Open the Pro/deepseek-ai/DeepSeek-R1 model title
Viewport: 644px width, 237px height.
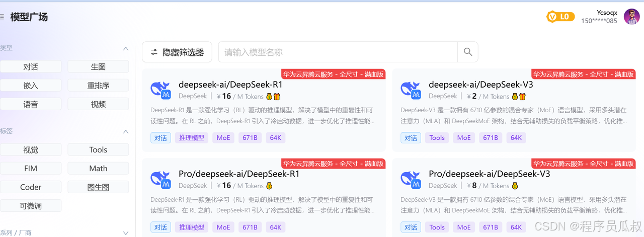click(239, 174)
